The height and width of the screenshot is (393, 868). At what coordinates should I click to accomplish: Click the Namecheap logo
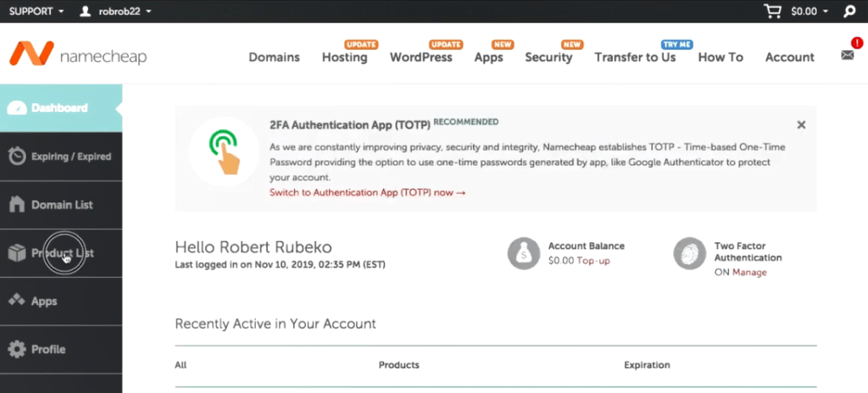click(78, 53)
